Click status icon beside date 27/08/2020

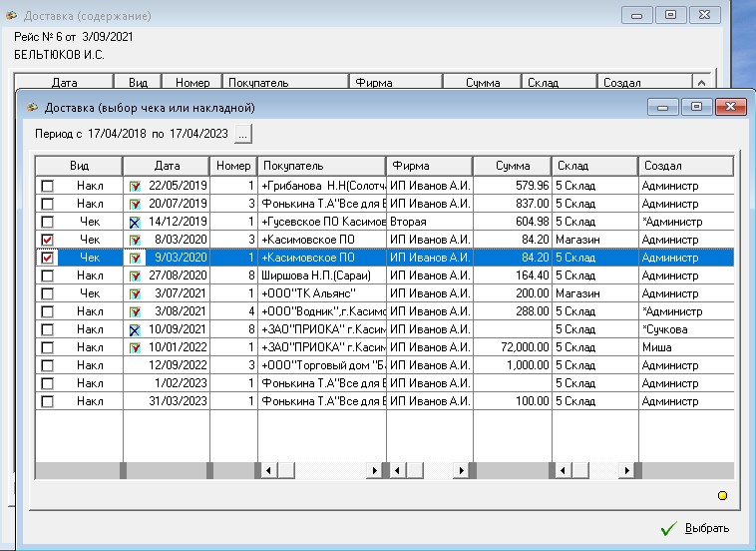[x=135, y=275]
